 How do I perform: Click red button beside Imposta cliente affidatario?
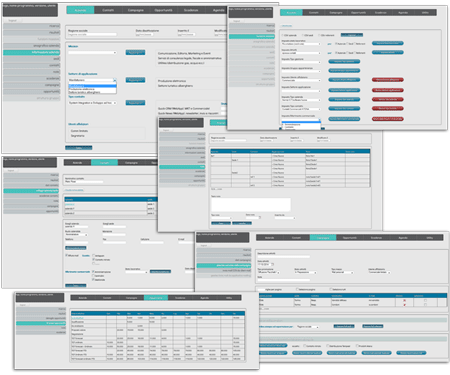coord(388,80)
